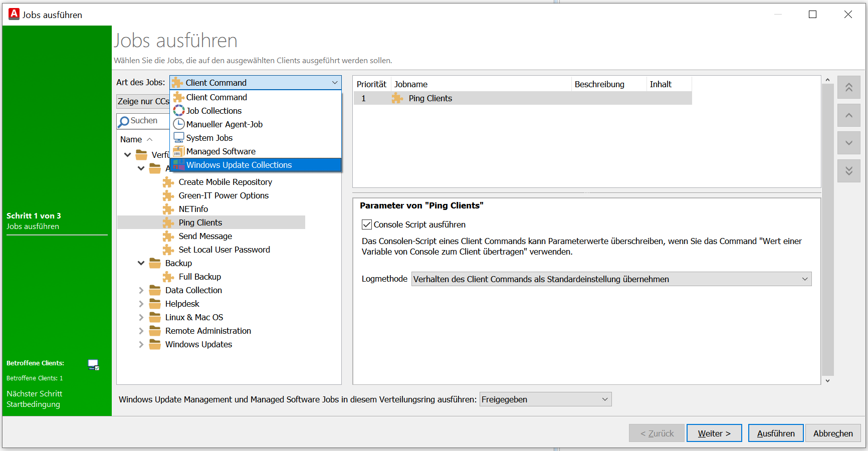868x451 pixels.
Task: Choose Managed Software job type
Action: click(x=221, y=151)
